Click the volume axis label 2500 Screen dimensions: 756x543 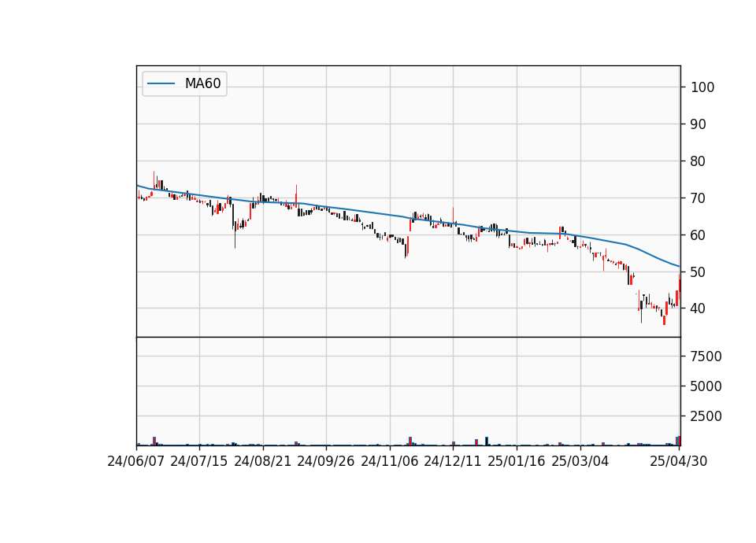coord(706,416)
